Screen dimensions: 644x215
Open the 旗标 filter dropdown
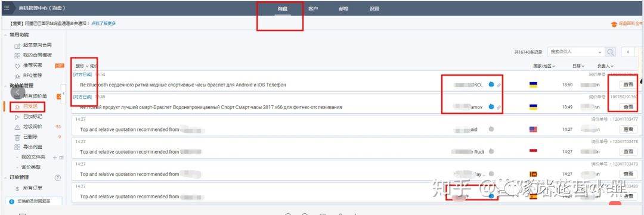coord(82,66)
